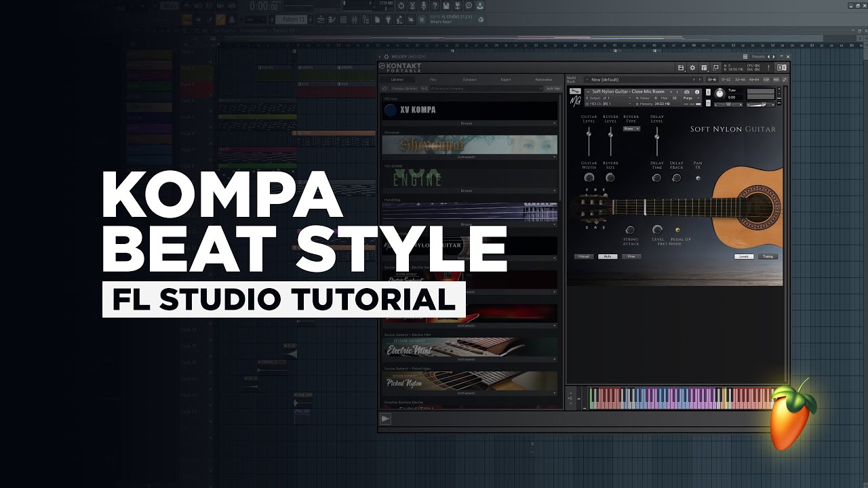Click the Guitar Width knob

point(589,178)
